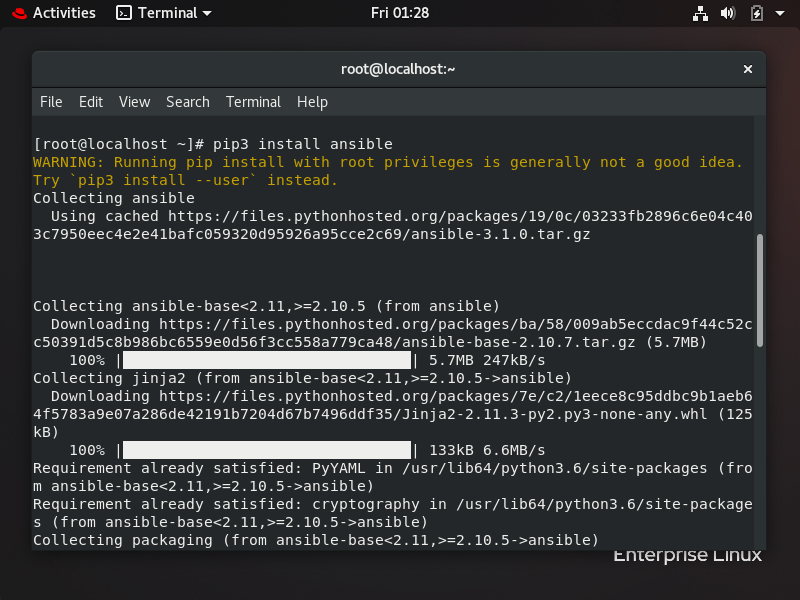Open the View menu

(135, 102)
